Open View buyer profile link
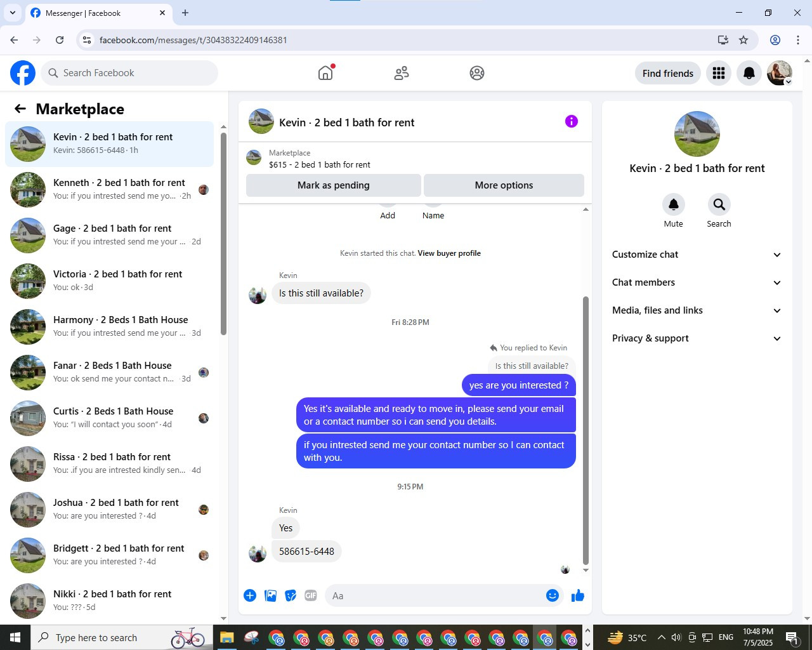This screenshot has height=650, width=812. pyautogui.click(x=449, y=253)
